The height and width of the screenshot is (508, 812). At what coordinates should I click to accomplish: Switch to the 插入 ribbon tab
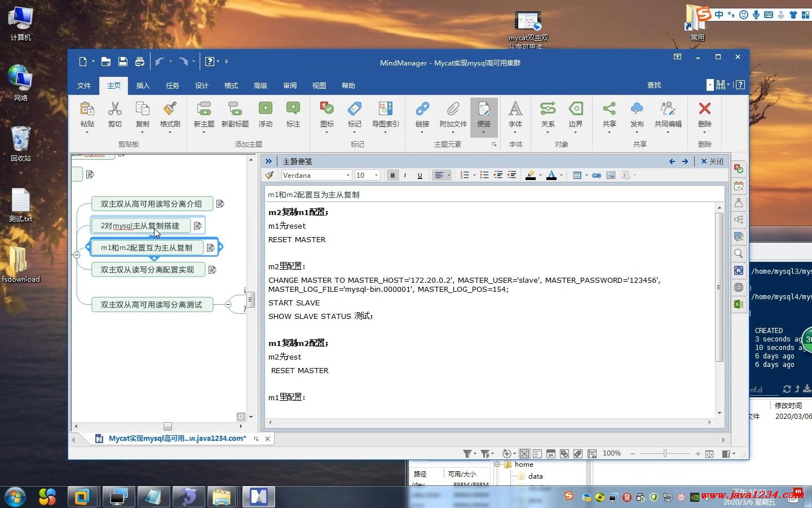click(x=143, y=85)
